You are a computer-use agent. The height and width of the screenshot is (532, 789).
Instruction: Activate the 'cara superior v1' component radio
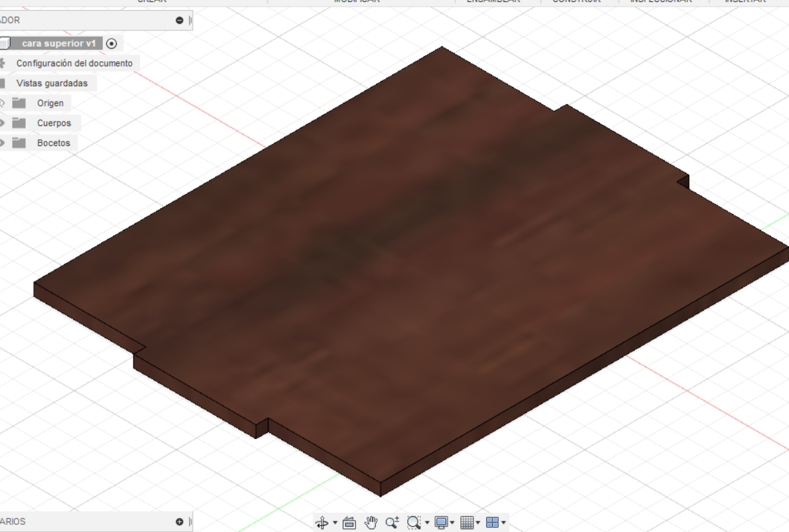112,44
